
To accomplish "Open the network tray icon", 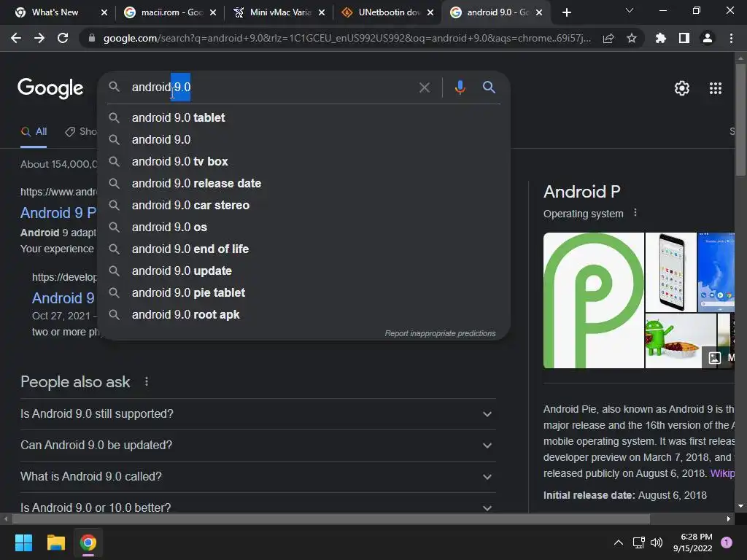I will pyautogui.click(x=638, y=542).
